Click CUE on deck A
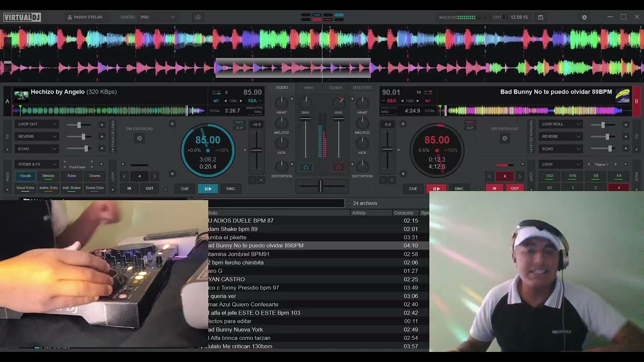This screenshot has height=362, width=644. coord(185,189)
